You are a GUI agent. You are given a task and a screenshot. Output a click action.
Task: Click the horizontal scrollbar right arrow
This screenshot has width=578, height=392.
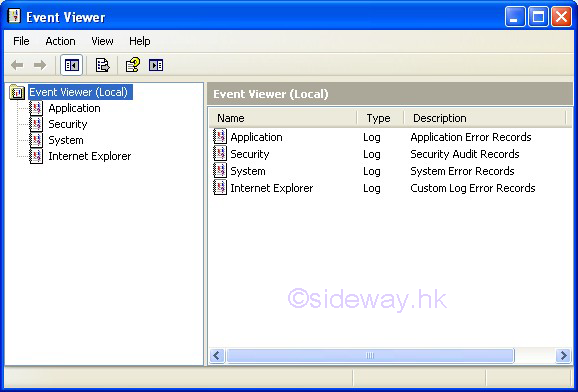[x=563, y=355]
